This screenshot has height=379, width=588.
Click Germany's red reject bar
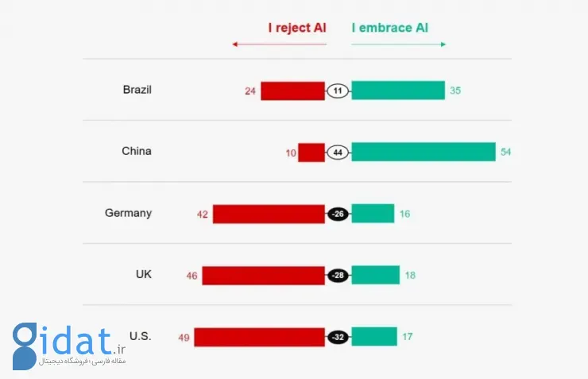[x=269, y=214]
